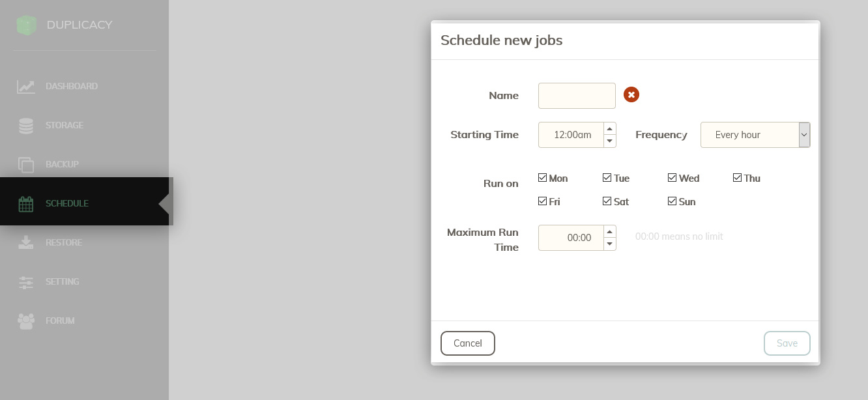
Task: Save the new scheduled job
Action: pyautogui.click(x=787, y=343)
